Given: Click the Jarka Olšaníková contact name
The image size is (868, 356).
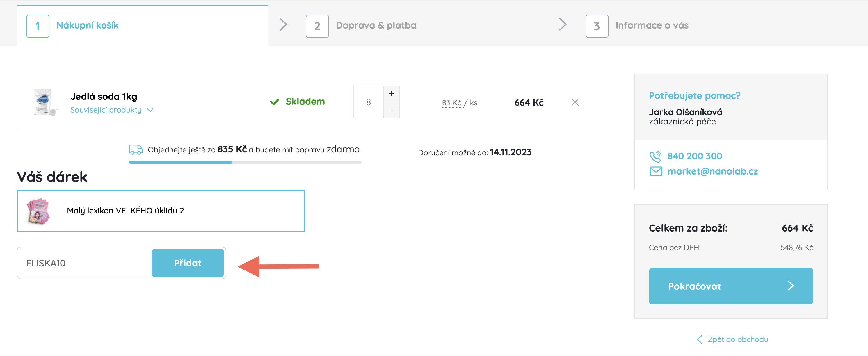Looking at the screenshot, I should [685, 112].
